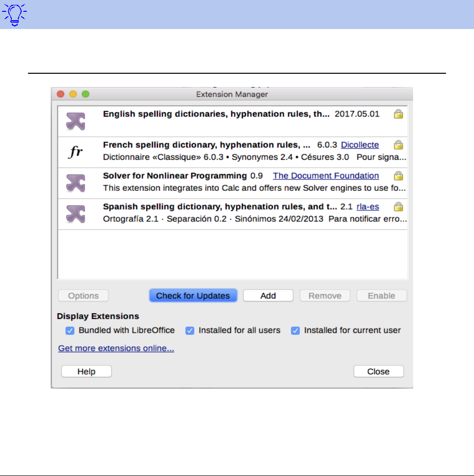Click the red close window button
The width and height of the screenshot is (474, 476).
tap(60, 94)
